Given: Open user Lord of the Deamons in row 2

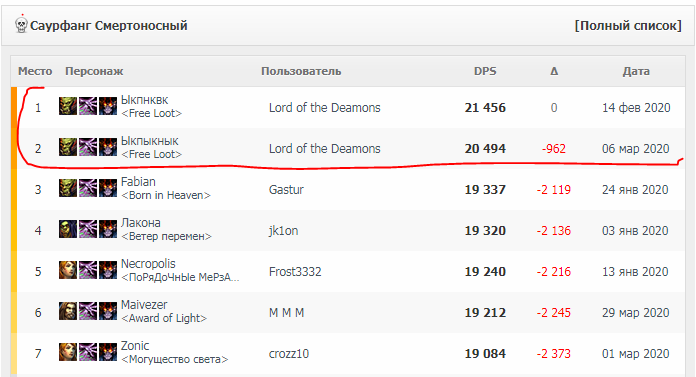Looking at the screenshot, I should coord(324,148).
